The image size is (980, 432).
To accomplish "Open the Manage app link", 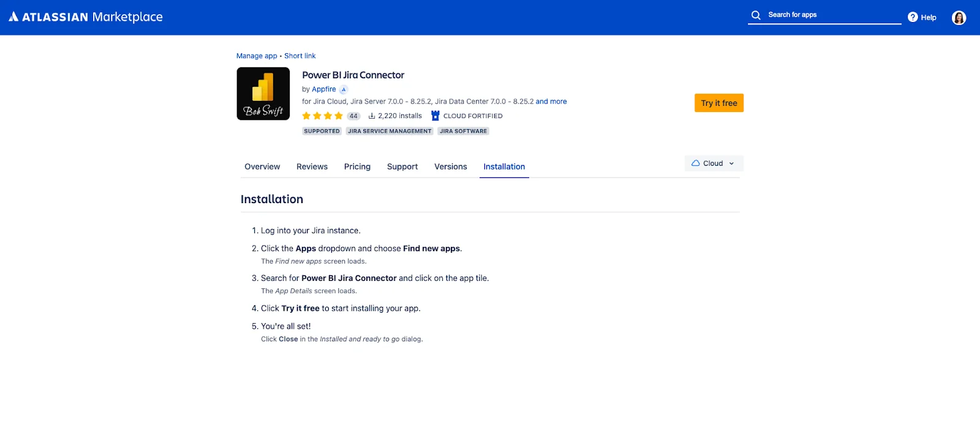I will point(257,56).
